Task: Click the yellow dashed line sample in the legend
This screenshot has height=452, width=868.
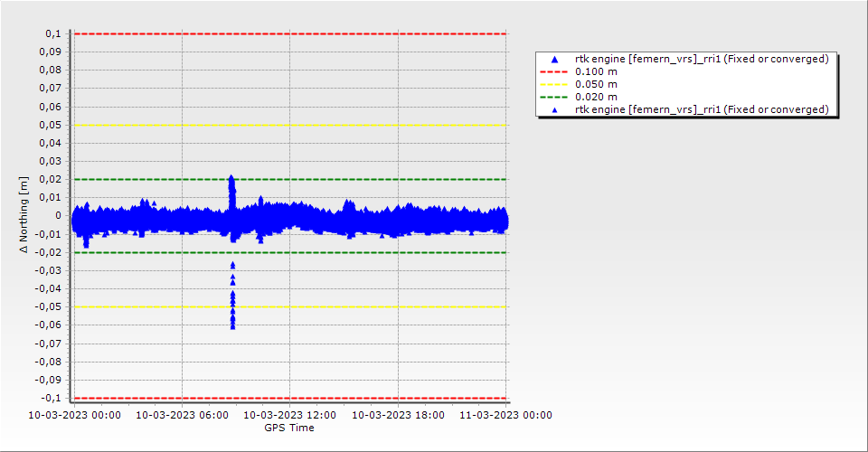Action: pos(554,85)
